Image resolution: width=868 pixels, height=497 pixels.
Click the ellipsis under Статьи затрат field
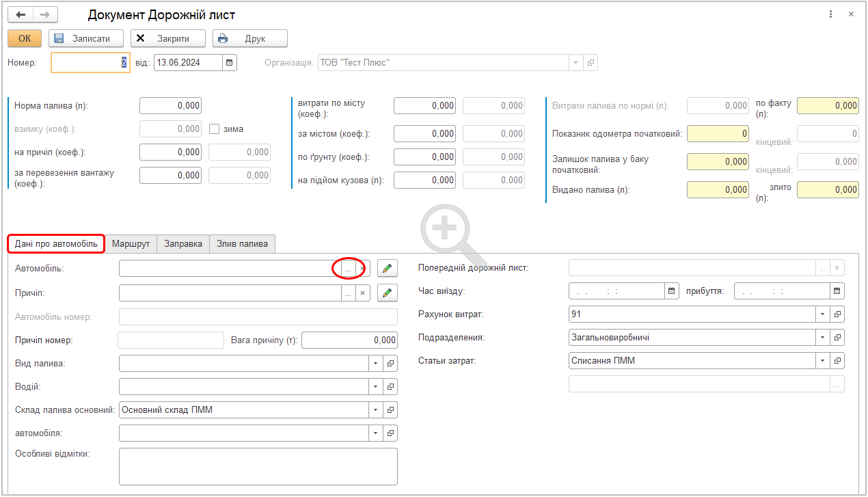pos(837,384)
